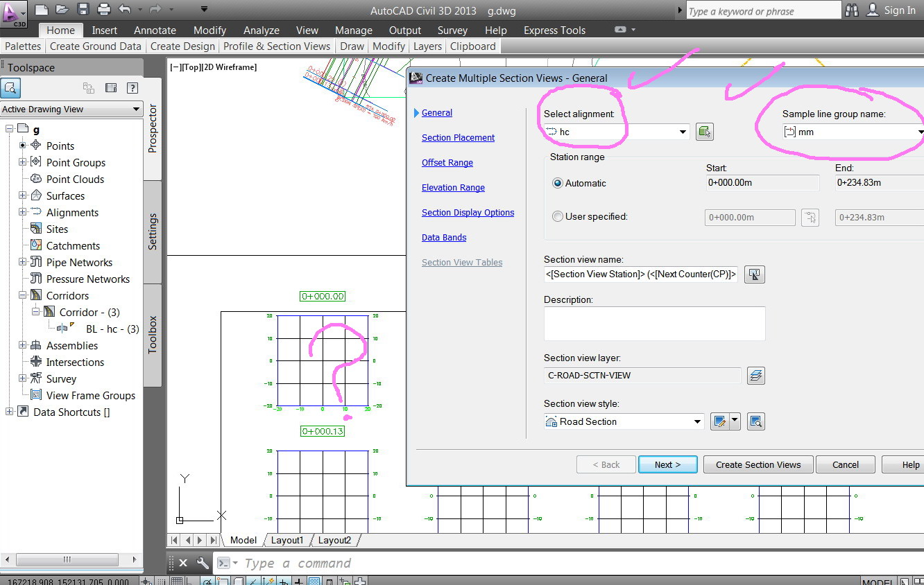Click the pick alignment from drawing icon
The image size is (924, 585).
[705, 132]
